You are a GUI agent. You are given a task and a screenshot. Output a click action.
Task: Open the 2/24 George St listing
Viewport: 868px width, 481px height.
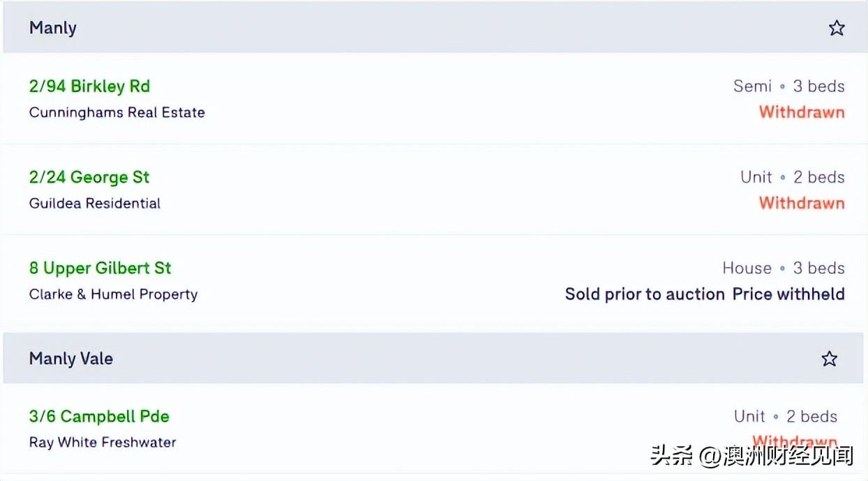click(x=89, y=177)
